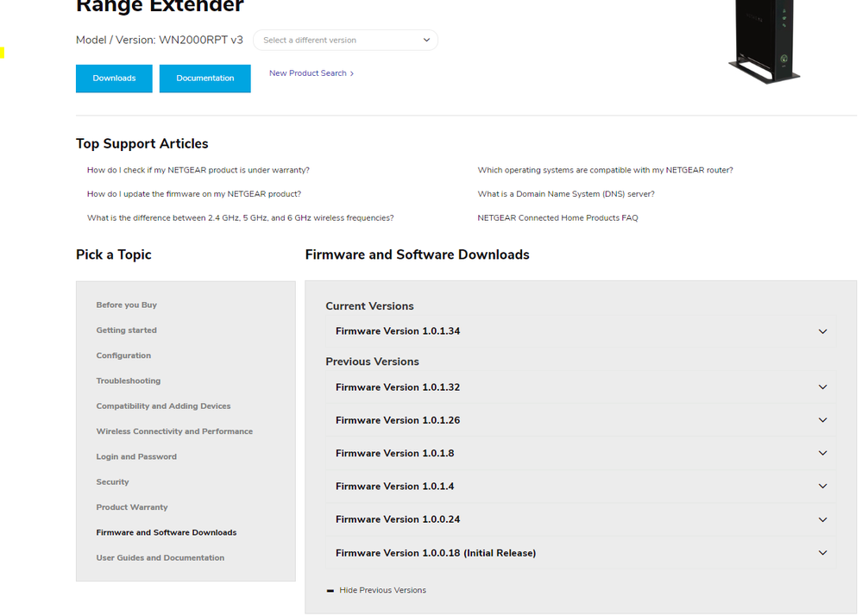Screen dimensions: 862x616
Task: Click Firmware Version 1.0.1.34 title text
Action: pos(398,331)
